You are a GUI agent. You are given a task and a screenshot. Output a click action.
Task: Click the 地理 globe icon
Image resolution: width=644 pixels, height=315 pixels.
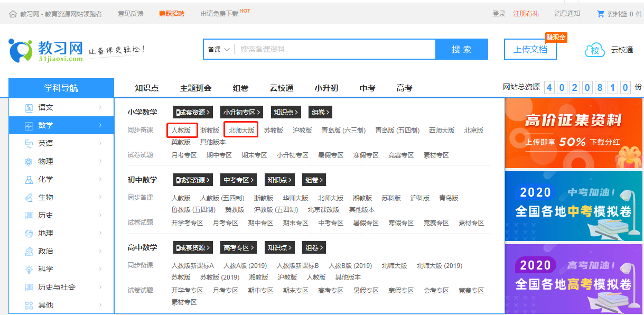[x=29, y=233]
